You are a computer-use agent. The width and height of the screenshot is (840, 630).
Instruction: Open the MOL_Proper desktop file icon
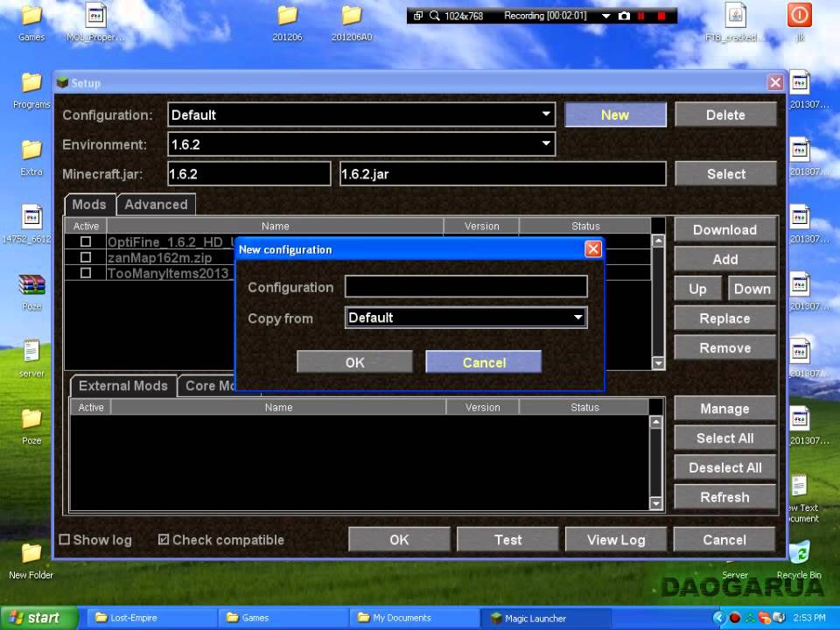coord(96,15)
